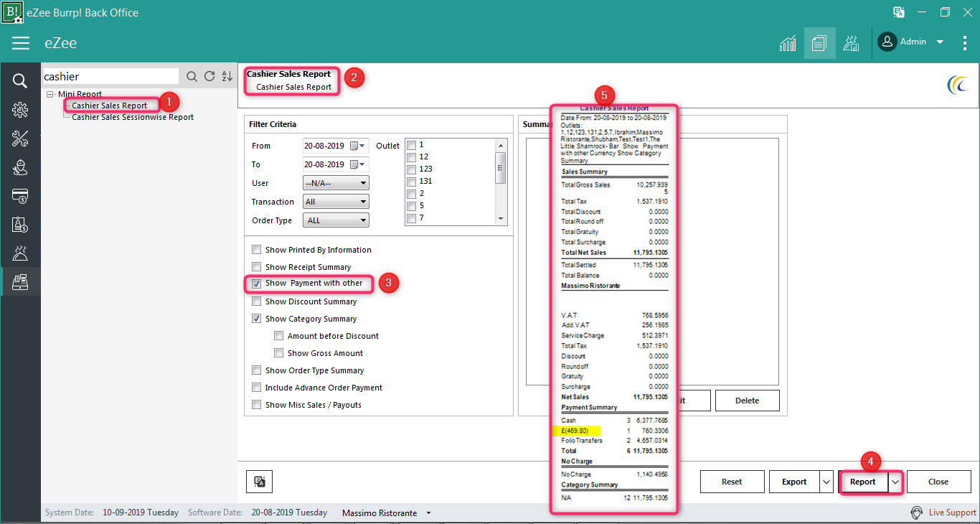Image resolution: width=980 pixels, height=524 pixels.
Task: Click the translate icon in title bar
Action: (x=899, y=12)
